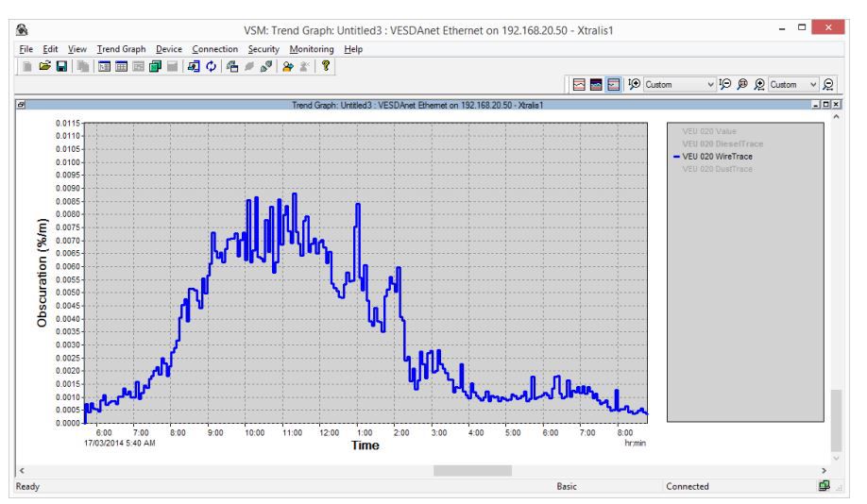The height and width of the screenshot is (504, 867).
Task: Click the user login icon in toolbar
Action: click(287, 67)
